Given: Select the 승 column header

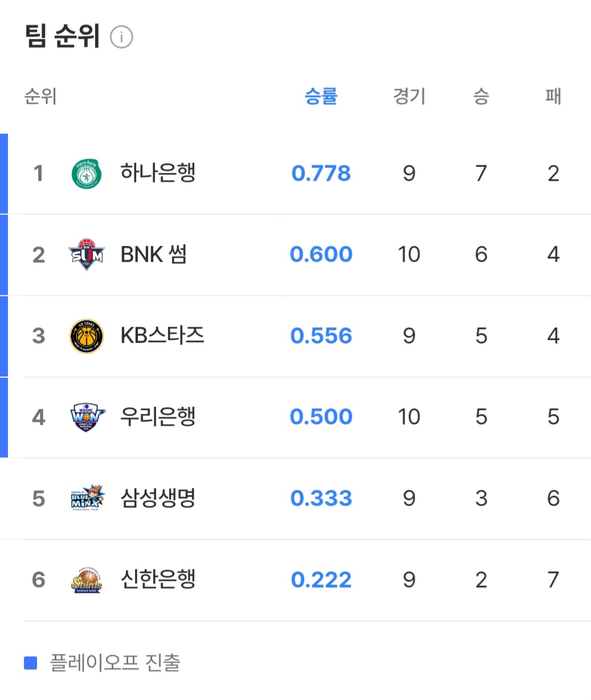Looking at the screenshot, I should point(481,96).
